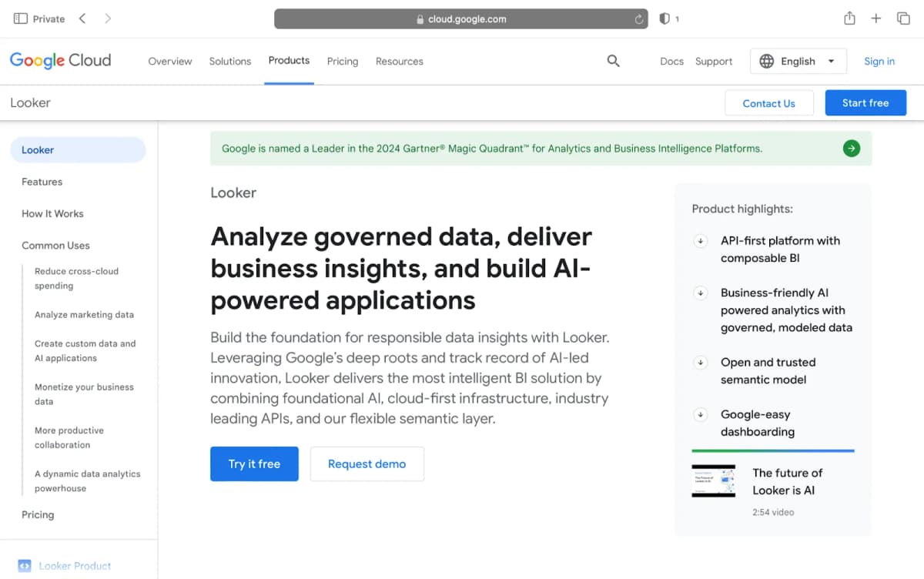The height and width of the screenshot is (579, 924).
Task: Reload the page using the refresh icon
Action: click(x=638, y=19)
